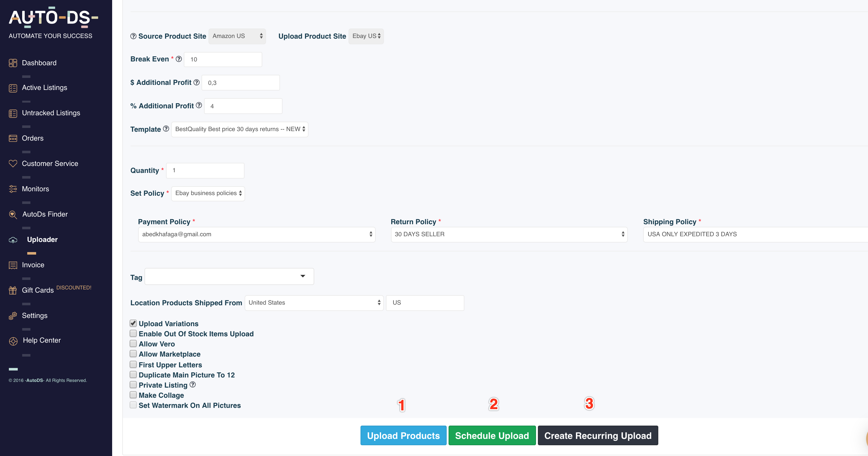Open Help Center in sidebar
The image size is (868, 456).
tap(42, 340)
